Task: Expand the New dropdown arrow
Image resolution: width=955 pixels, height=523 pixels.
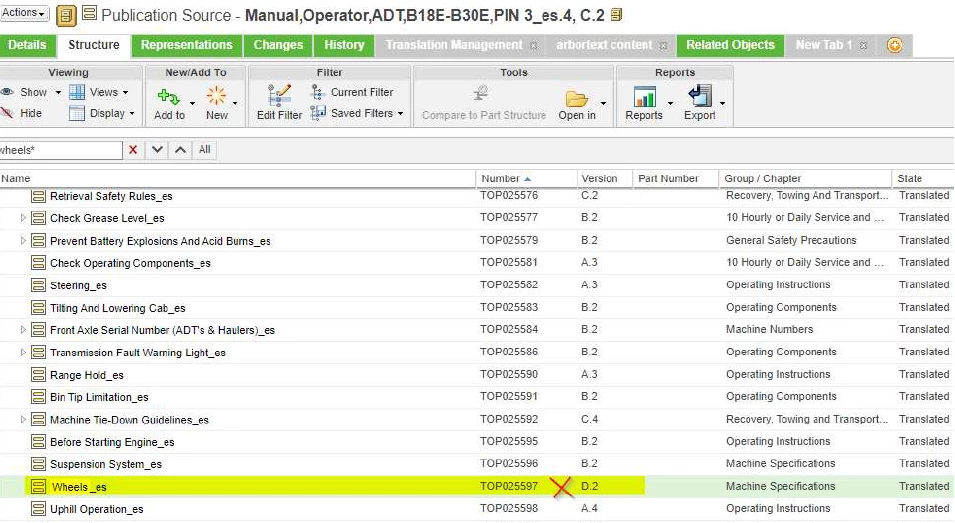Action: click(235, 104)
